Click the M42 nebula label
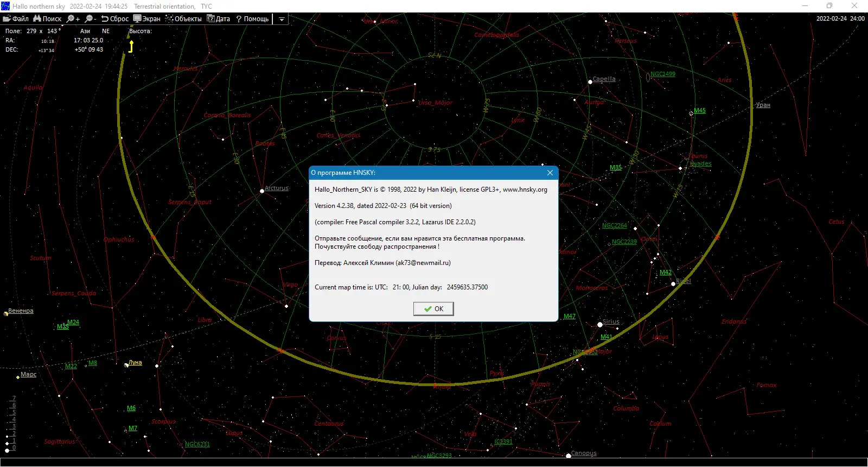 point(666,273)
